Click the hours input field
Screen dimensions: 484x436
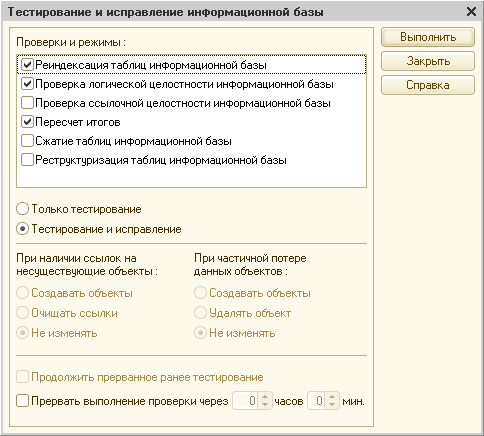point(247,401)
